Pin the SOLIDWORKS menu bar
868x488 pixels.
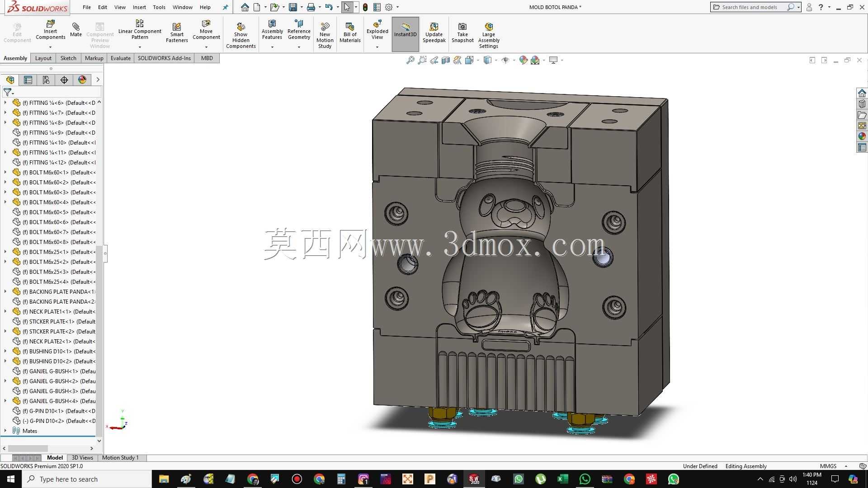tap(226, 7)
